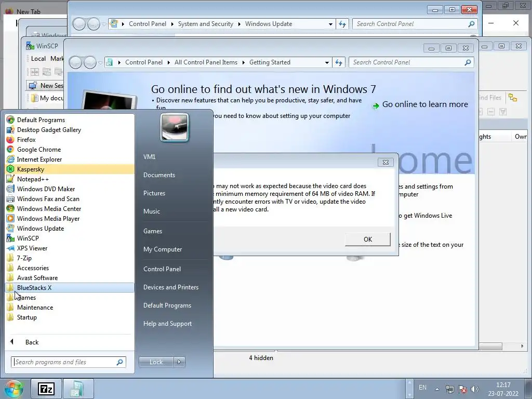Click refresh icon in Getting Started address bar
Image resolution: width=532 pixels, height=399 pixels.
coord(339,62)
